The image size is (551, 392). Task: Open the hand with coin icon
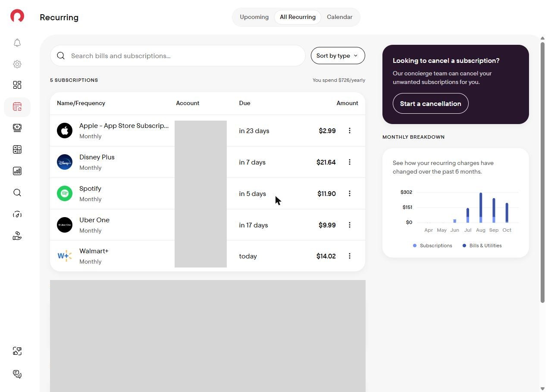[17, 236]
